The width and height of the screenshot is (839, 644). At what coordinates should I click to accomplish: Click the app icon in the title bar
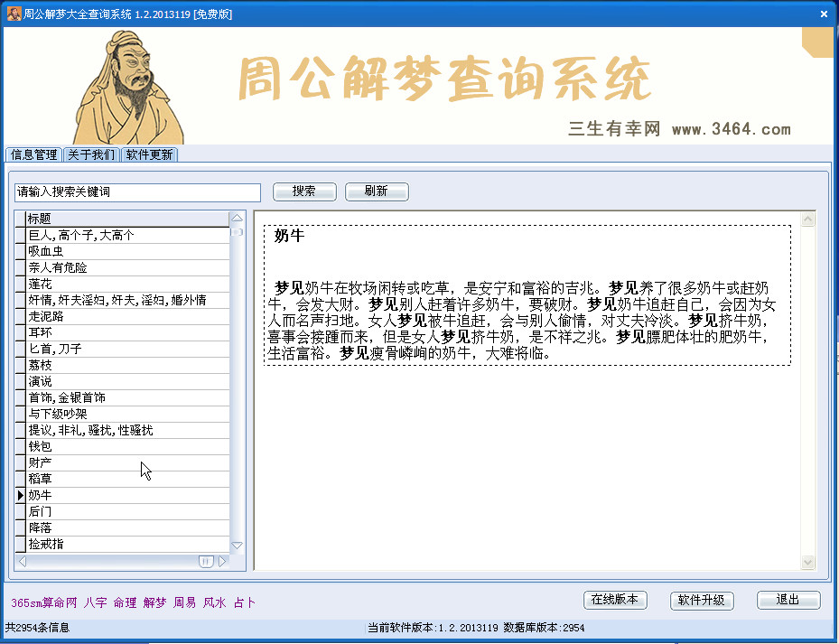click(14, 14)
